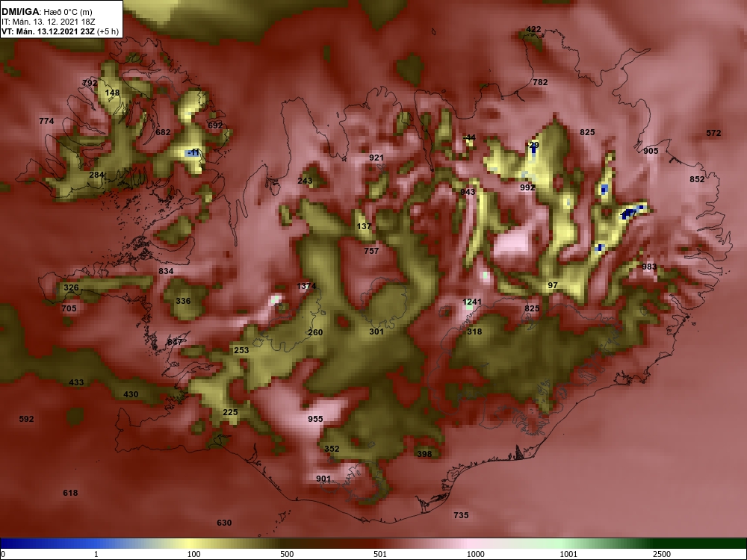Screen dimensions: 747x560
Task: Select the 852 value label
Action: coord(697,179)
